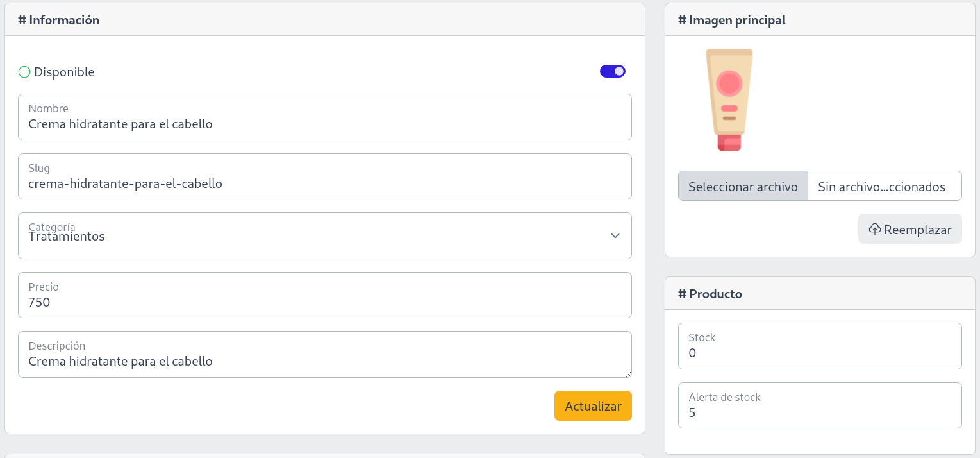Click into the Slug text field
This screenshot has height=458, width=980.
click(324, 183)
